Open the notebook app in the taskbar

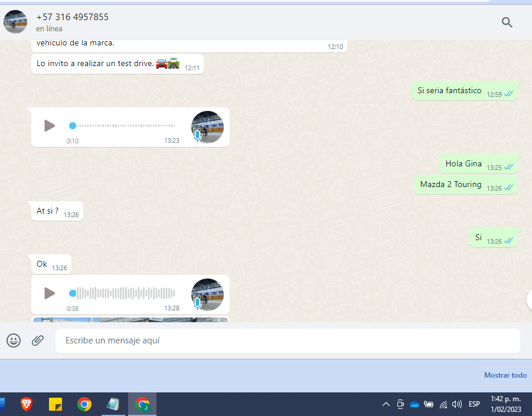pyautogui.click(x=113, y=404)
